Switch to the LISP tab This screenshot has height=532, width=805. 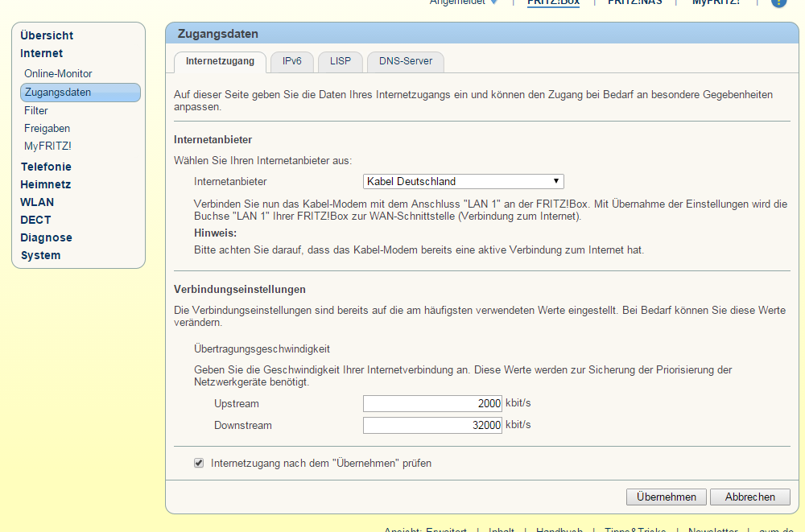(x=341, y=62)
